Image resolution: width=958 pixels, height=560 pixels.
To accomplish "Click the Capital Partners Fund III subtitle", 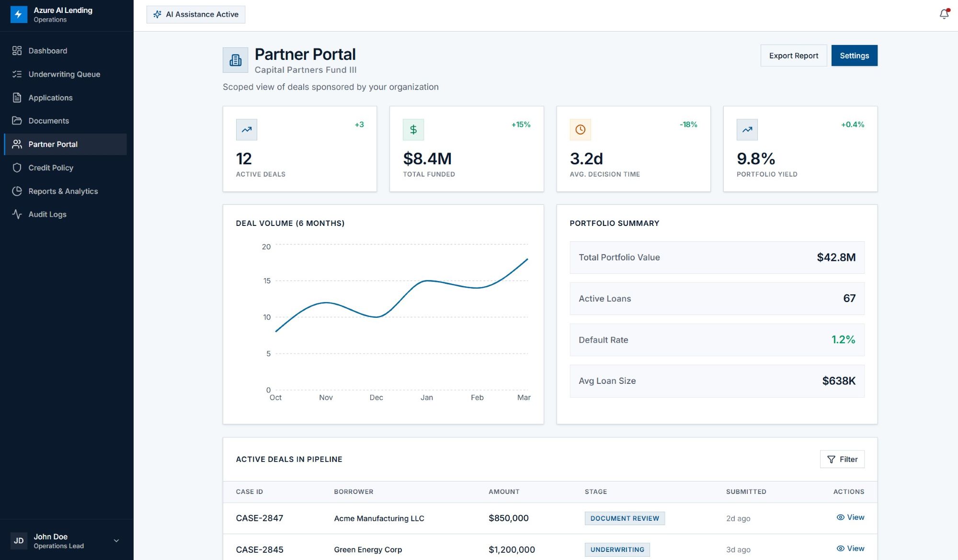I will (x=306, y=70).
